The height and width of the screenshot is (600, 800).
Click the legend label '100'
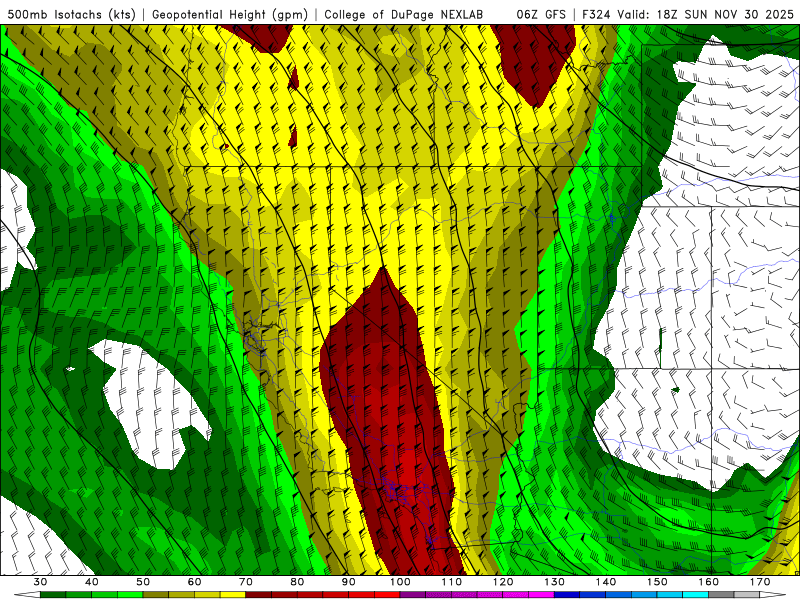tap(400, 582)
